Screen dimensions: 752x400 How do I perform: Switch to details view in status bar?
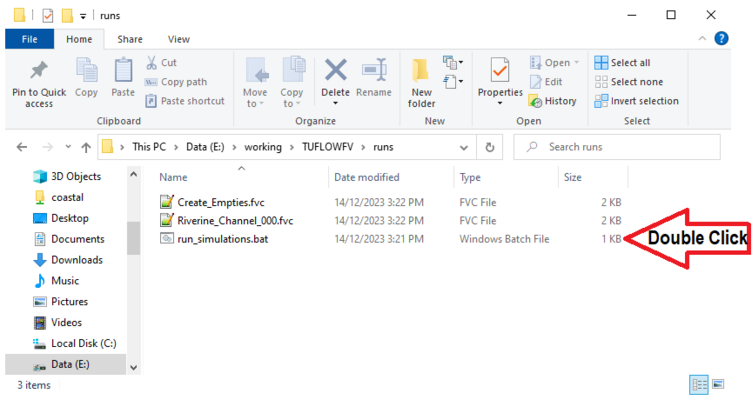tap(700, 384)
